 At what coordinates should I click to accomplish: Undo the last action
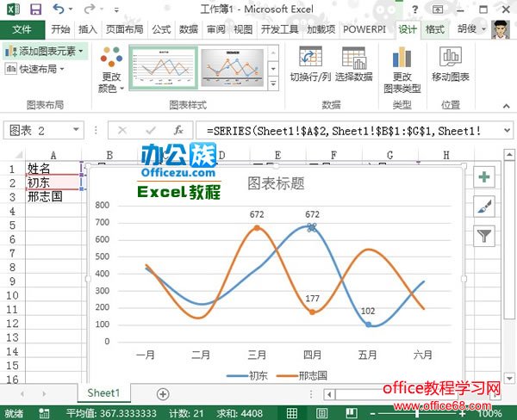[59, 9]
